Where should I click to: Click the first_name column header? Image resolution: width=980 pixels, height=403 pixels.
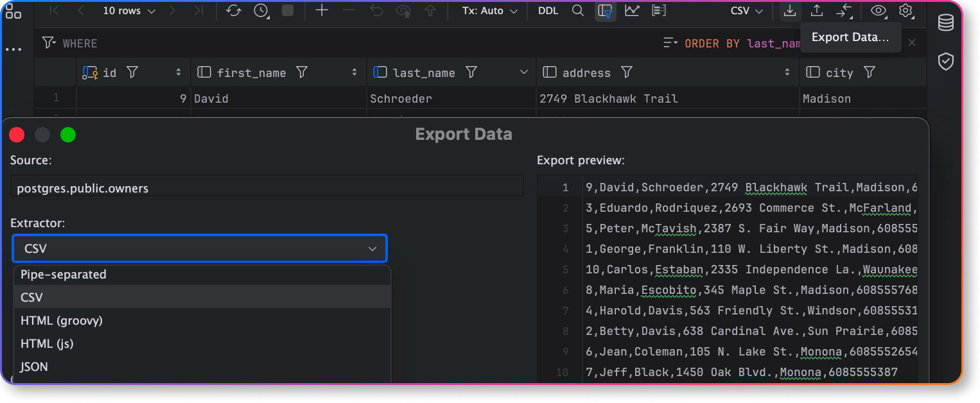click(x=251, y=73)
